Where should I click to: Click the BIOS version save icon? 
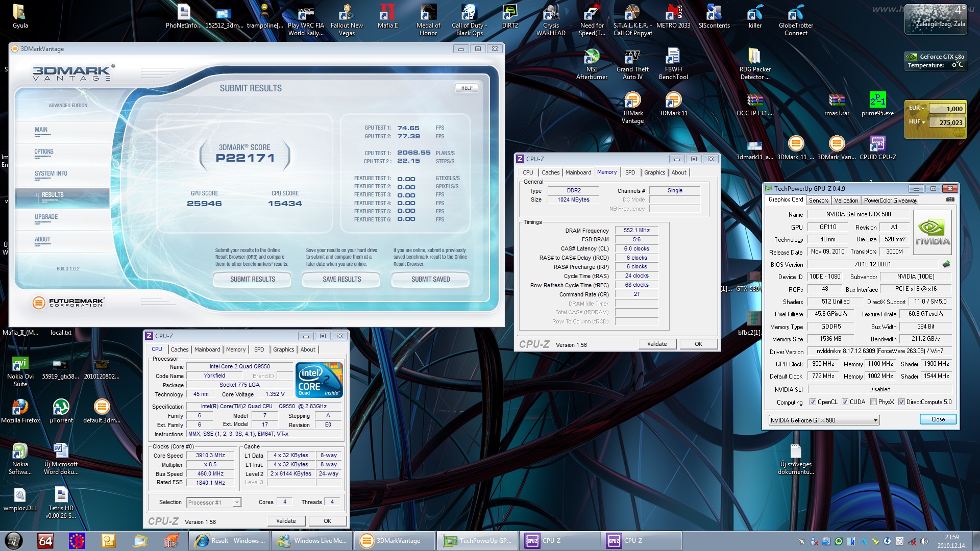[x=946, y=264]
